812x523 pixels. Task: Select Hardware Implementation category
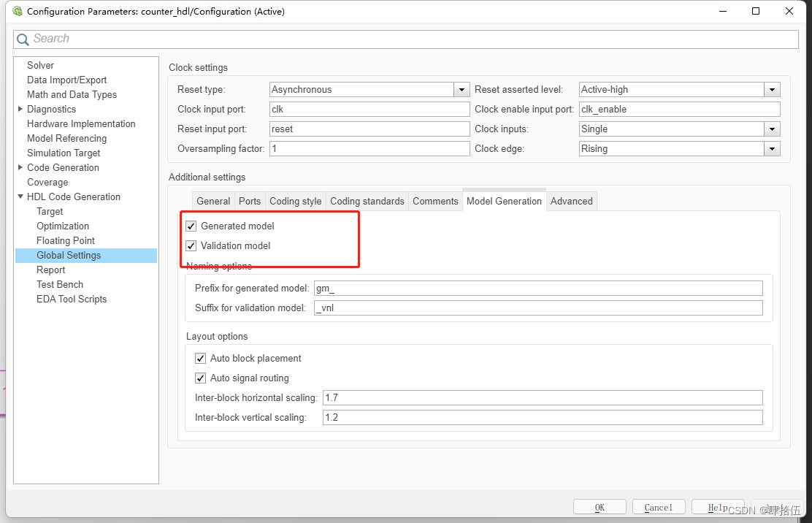point(81,123)
